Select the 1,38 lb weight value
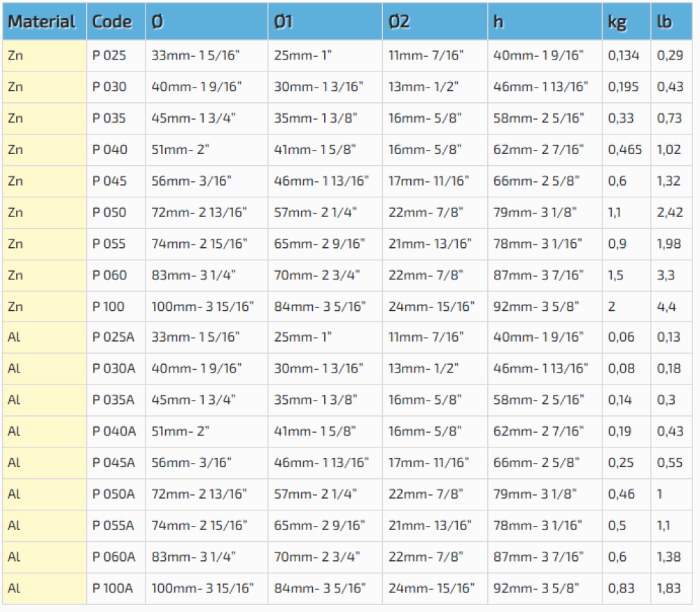This screenshot has height=612, width=700. [668, 557]
